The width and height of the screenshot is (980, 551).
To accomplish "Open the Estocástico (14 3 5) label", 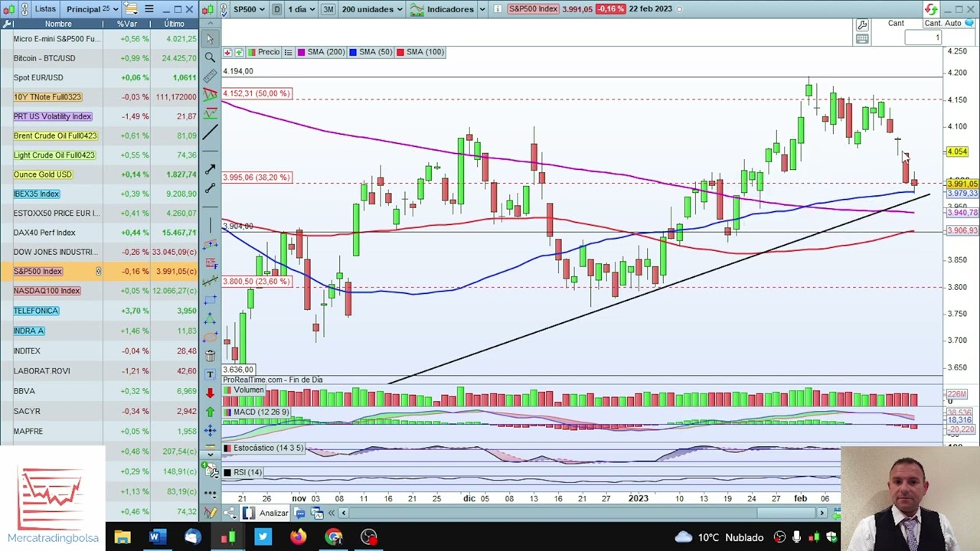I will tap(263, 448).
